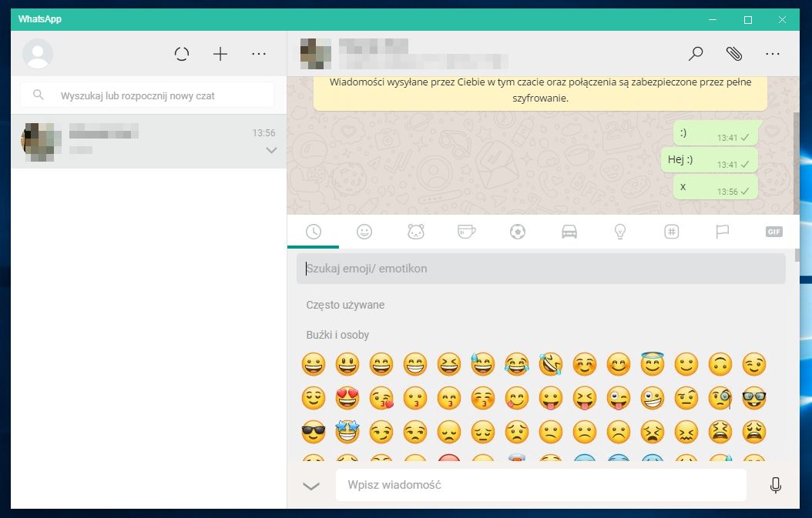Minimize the WhatsApp window
The width and height of the screenshot is (812, 518).
click(713, 20)
